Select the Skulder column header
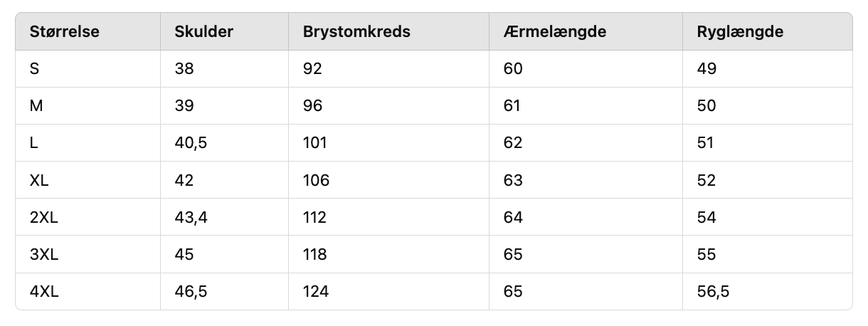The image size is (868, 326). click(203, 32)
